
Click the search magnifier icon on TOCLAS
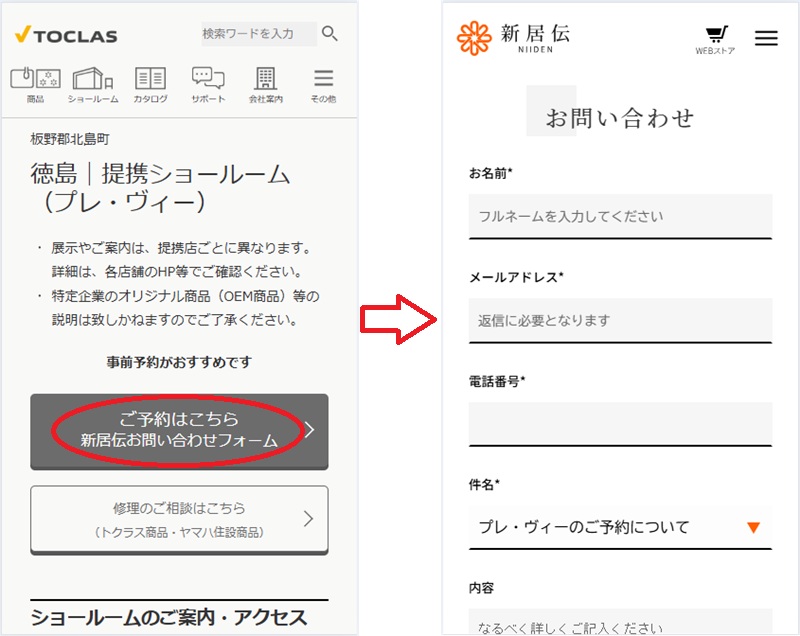click(x=330, y=34)
